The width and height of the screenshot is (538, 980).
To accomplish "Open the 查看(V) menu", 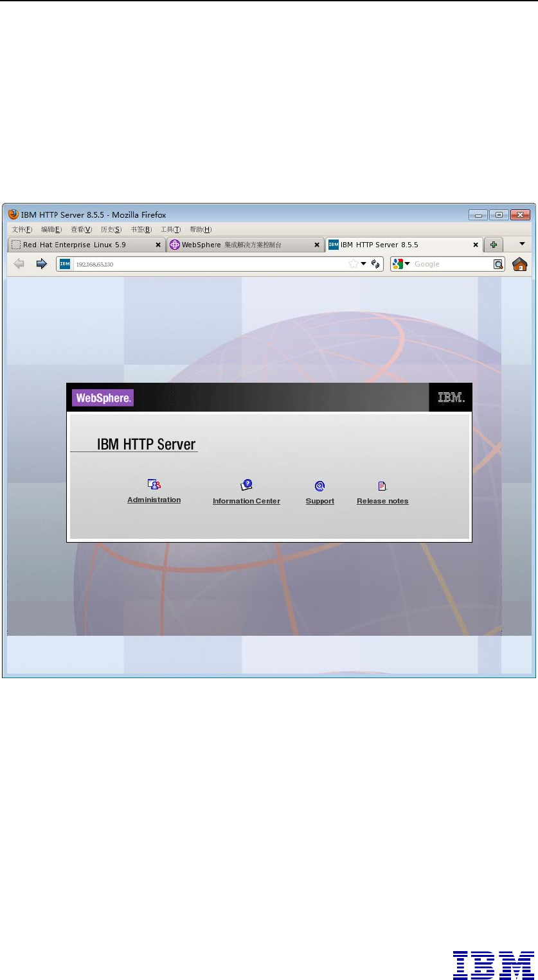I will click(81, 229).
